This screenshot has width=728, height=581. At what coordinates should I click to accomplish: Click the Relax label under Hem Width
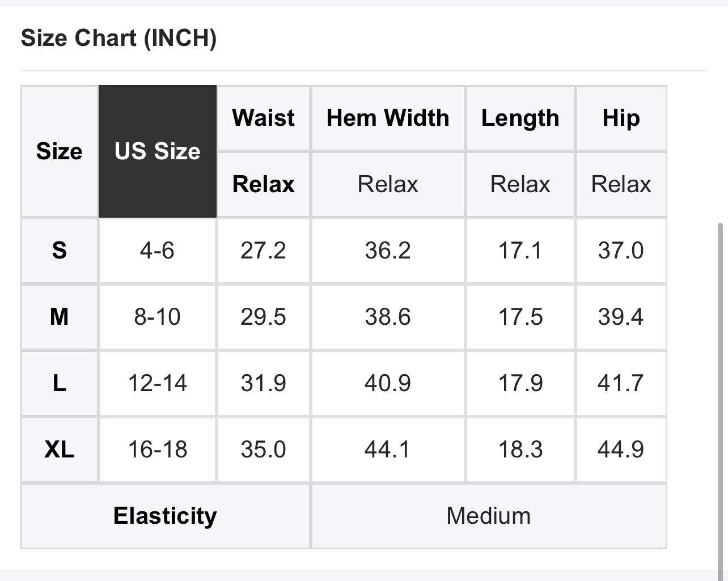point(388,184)
